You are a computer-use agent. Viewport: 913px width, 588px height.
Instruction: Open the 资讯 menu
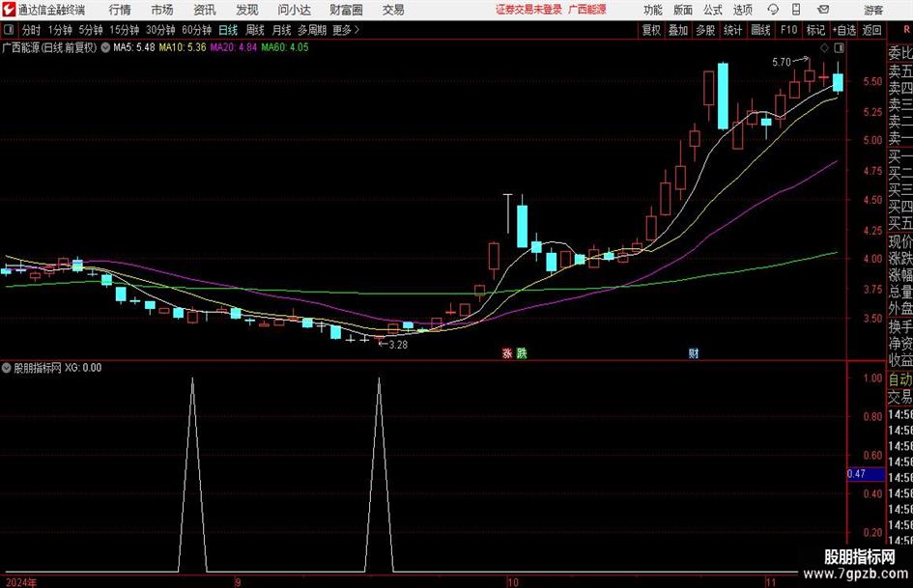point(205,10)
